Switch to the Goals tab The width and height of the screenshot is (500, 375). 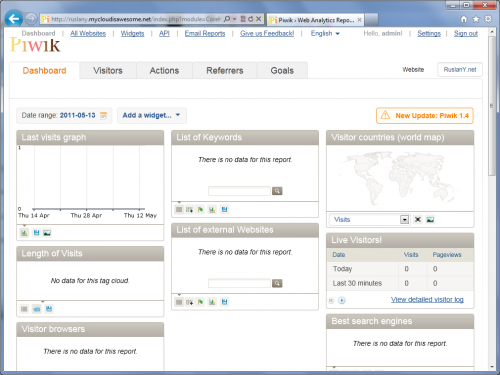(282, 71)
